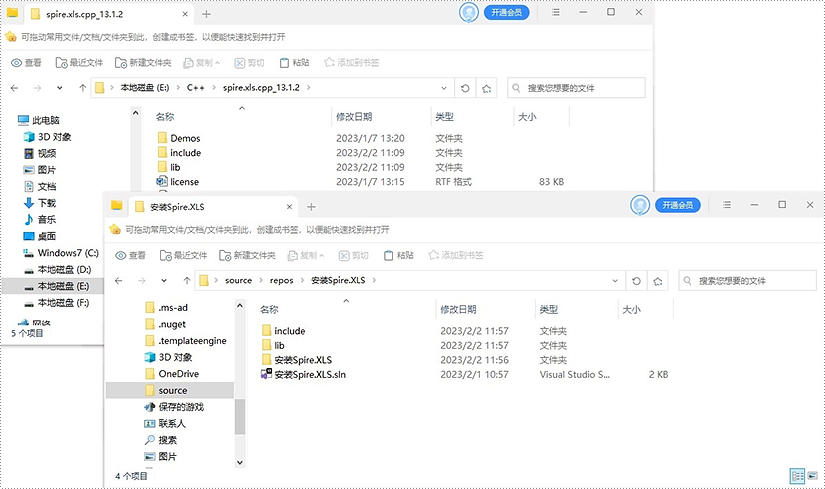Sort by 修改日期 column in front window
825x489 pixels.
(458, 310)
